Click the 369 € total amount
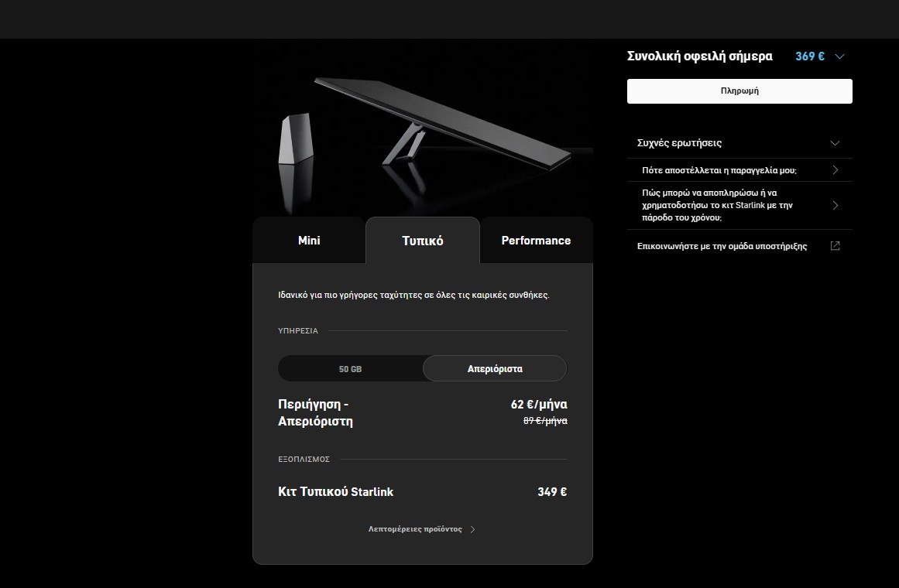Viewport: 899px width, 588px height. point(809,56)
